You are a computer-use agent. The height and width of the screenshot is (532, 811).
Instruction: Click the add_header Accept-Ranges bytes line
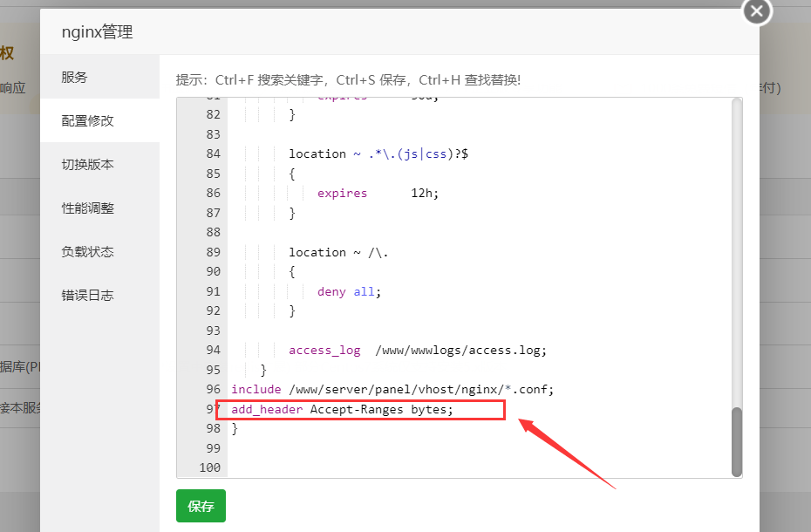click(342, 409)
